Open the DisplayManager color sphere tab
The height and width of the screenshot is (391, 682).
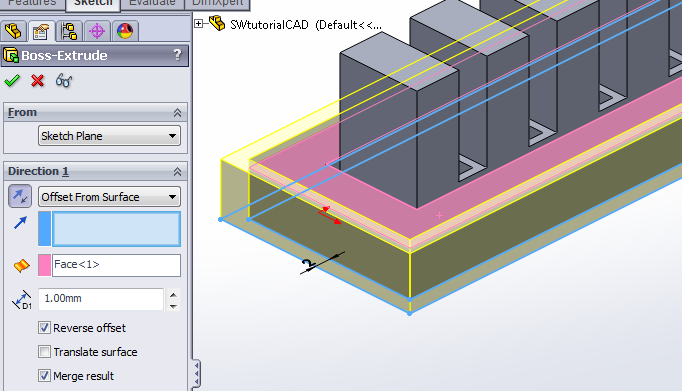125,31
